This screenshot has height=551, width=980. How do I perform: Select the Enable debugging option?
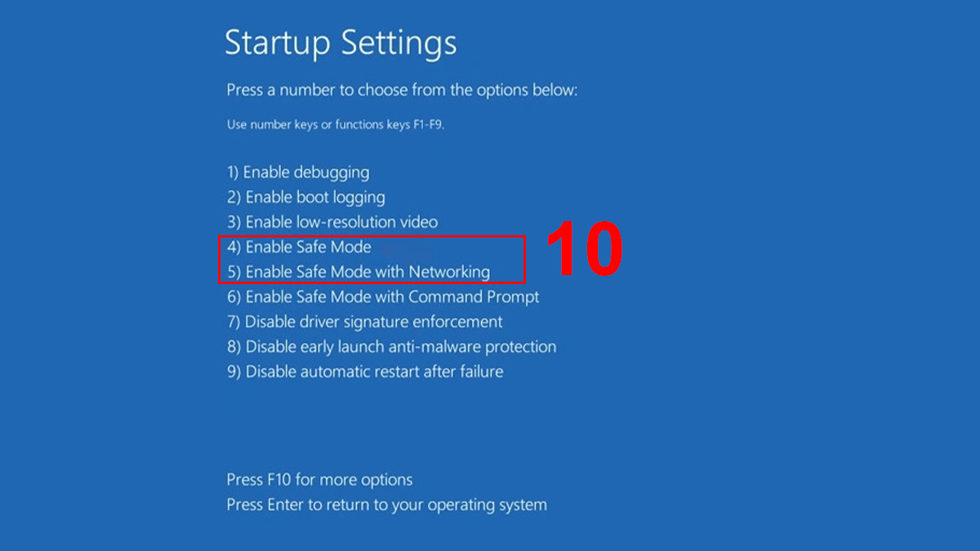tap(297, 172)
